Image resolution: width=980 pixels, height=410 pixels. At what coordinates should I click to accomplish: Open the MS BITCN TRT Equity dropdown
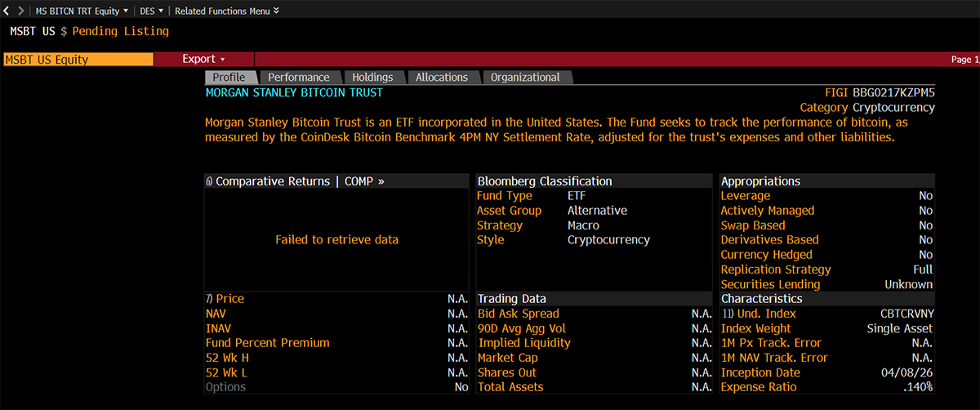[x=82, y=11]
